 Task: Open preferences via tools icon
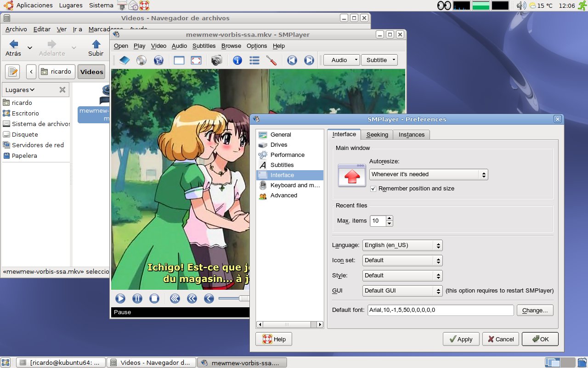tap(271, 60)
